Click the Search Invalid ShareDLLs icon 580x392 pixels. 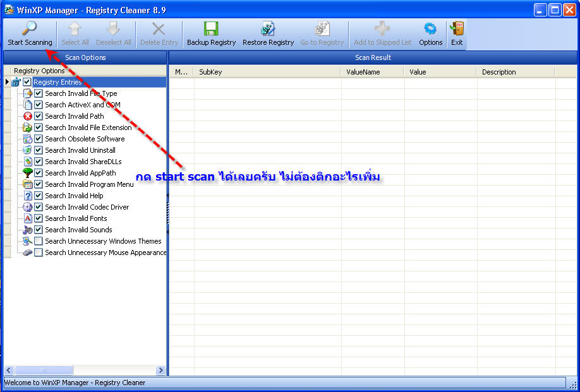pos(28,162)
